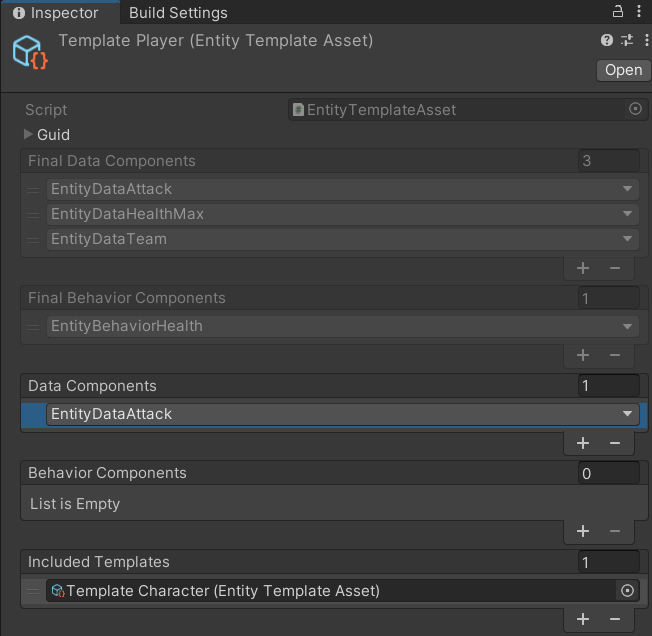Open the EntityDataHealthMax dropdown

pyautogui.click(x=627, y=214)
